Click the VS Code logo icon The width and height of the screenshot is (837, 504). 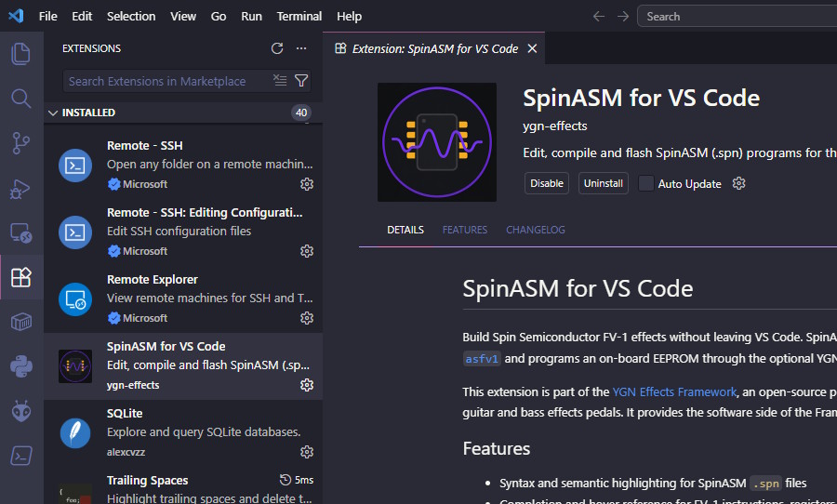click(x=16, y=16)
